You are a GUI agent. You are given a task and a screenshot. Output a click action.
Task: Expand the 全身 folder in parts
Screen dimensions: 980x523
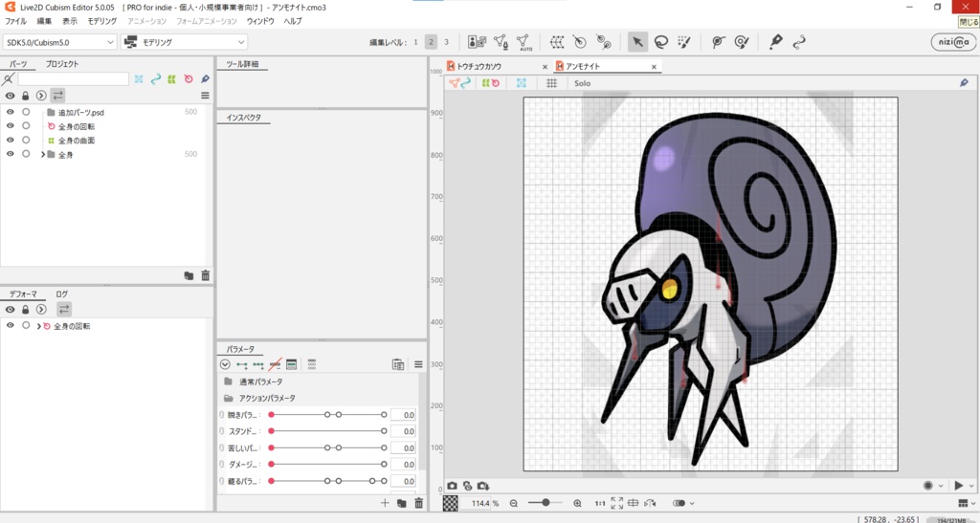(x=42, y=154)
